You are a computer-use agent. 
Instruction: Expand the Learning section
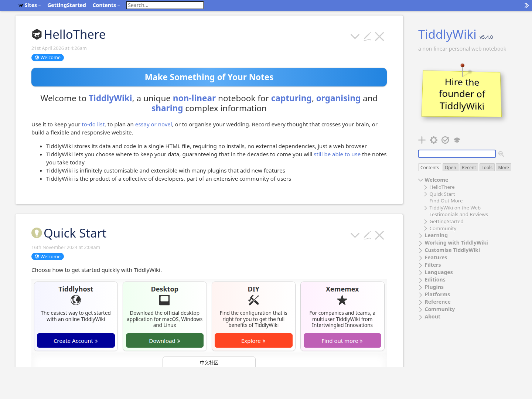(x=420, y=235)
